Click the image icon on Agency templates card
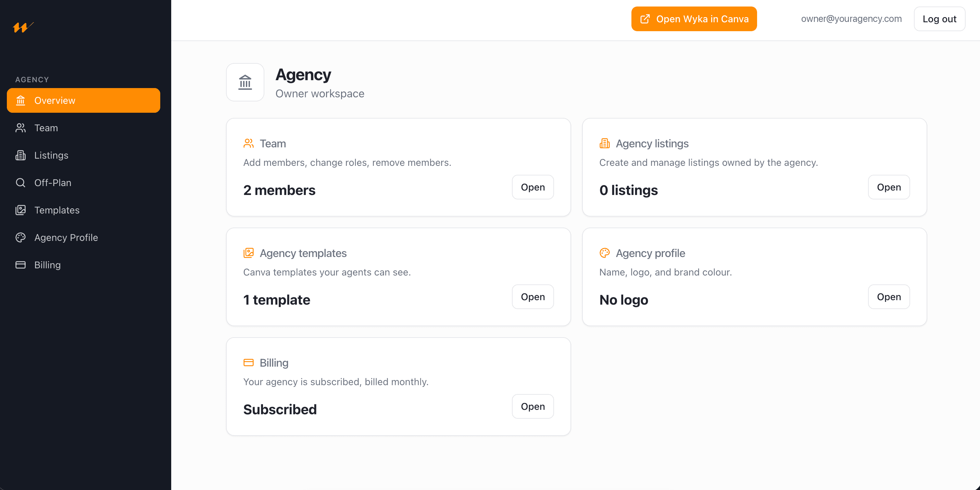The height and width of the screenshot is (490, 980). tap(248, 253)
